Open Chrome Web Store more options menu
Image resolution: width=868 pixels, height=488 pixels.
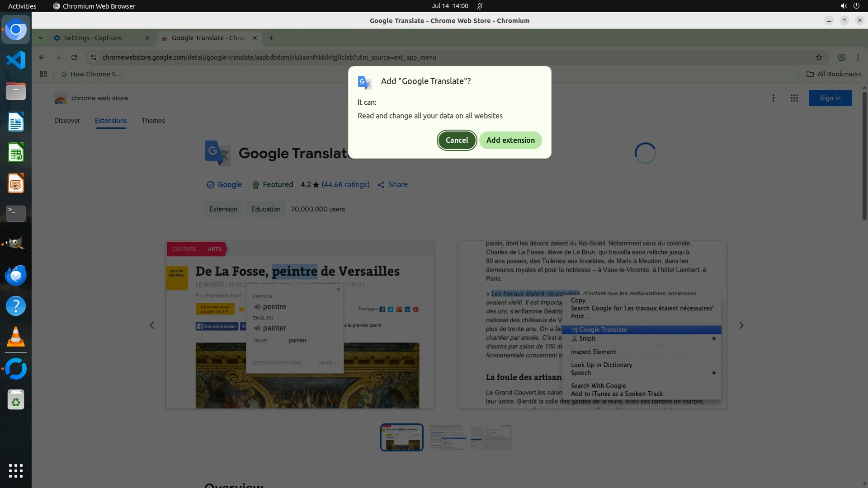pos(773,98)
